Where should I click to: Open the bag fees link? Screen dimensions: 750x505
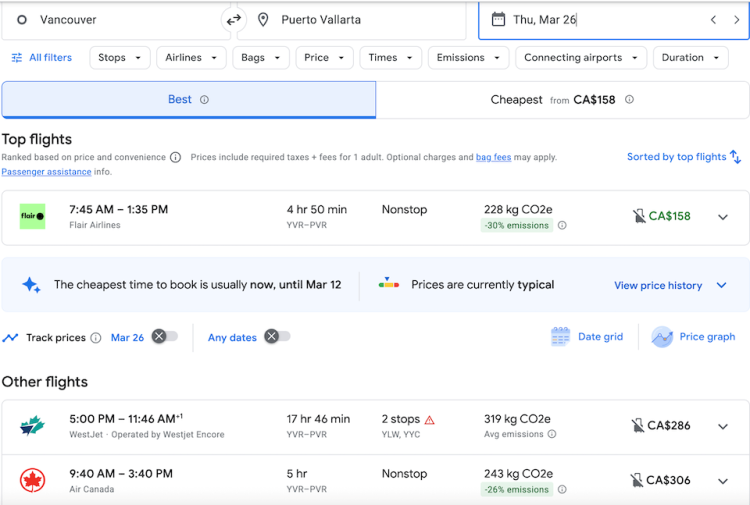493,157
